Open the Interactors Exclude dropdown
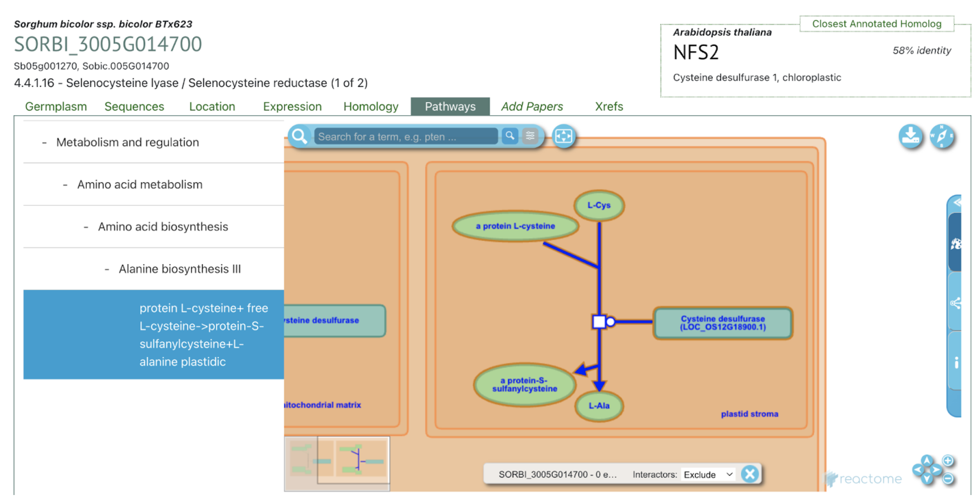This screenshot has width=980, height=502. click(708, 474)
